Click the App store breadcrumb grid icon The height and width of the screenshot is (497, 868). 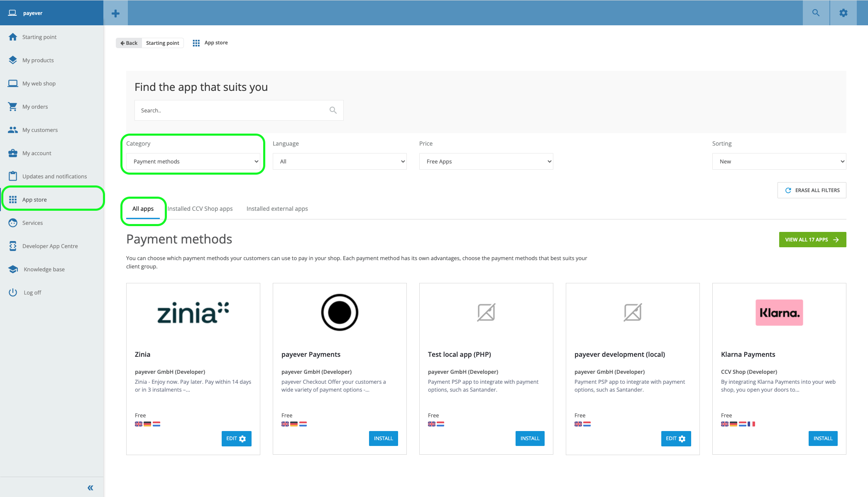(196, 43)
